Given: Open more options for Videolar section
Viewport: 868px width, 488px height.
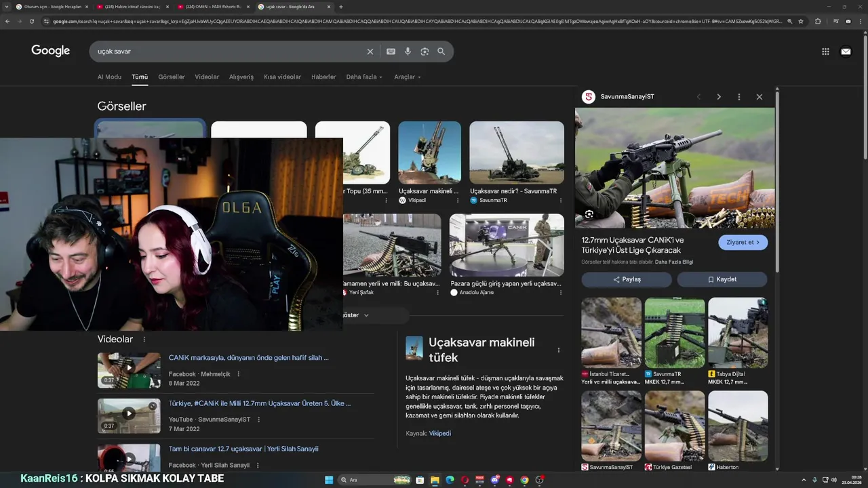Looking at the screenshot, I should 144,339.
